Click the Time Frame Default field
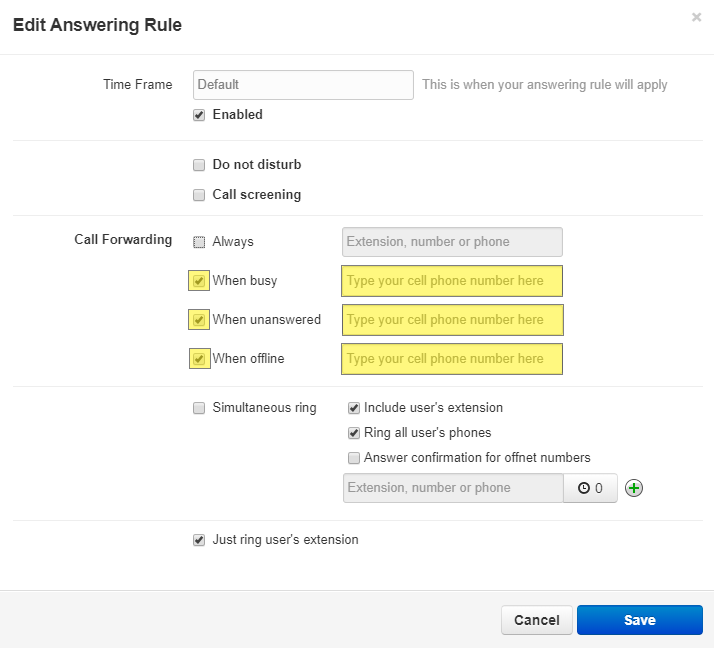Viewport: 714px width, 648px height. [303, 85]
